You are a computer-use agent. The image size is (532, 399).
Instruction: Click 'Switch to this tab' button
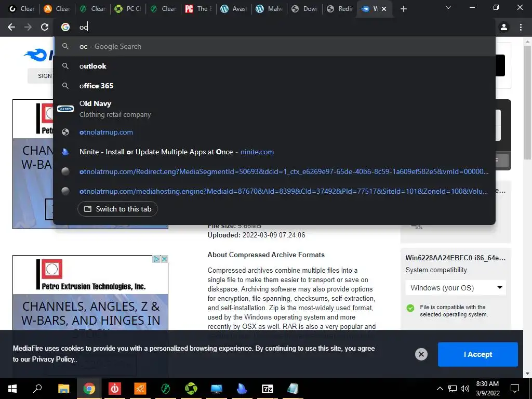[117, 209]
